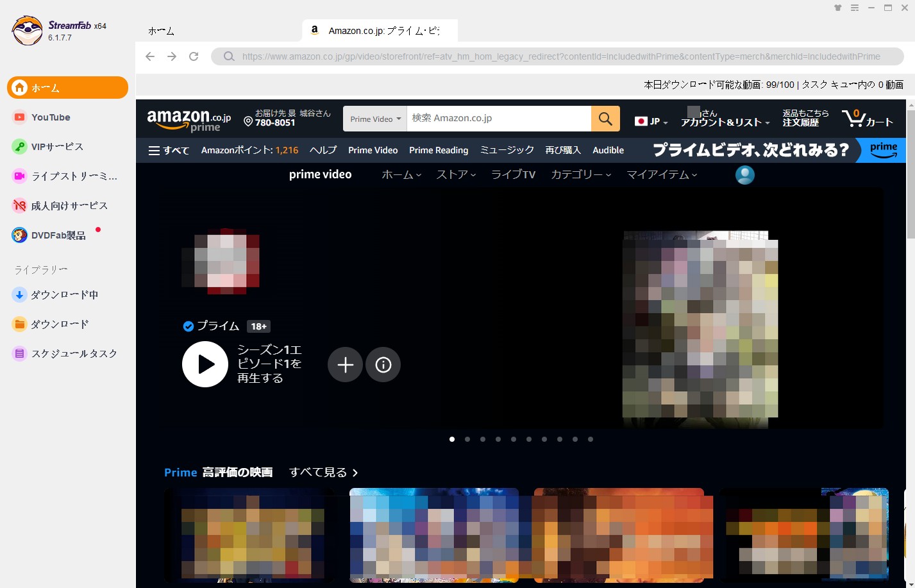Viewport: 915px width, 588px height.
Task: Click the プライムビデオ、次どれみる? banner
Action: (778, 150)
